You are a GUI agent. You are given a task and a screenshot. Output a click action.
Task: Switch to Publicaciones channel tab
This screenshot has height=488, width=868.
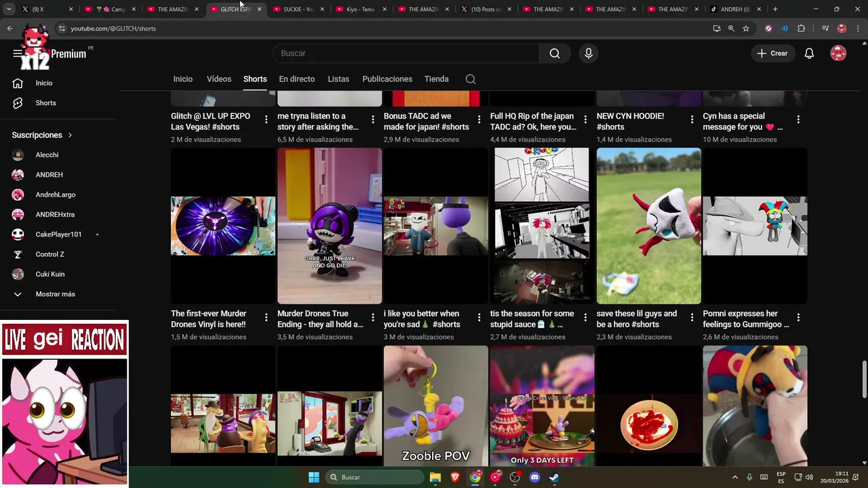[387, 79]
